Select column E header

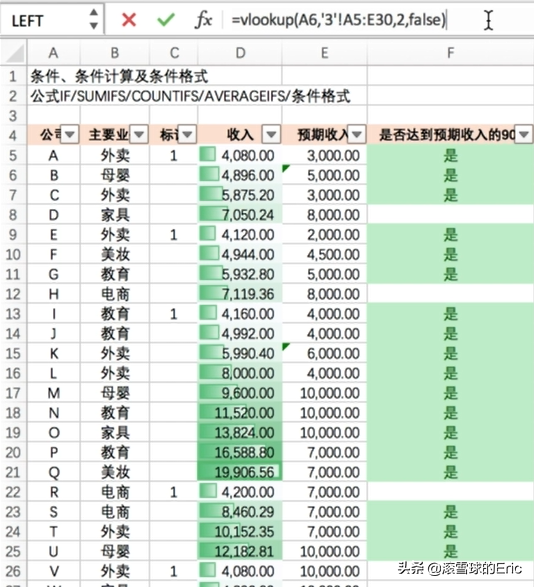tap(325, 53)
